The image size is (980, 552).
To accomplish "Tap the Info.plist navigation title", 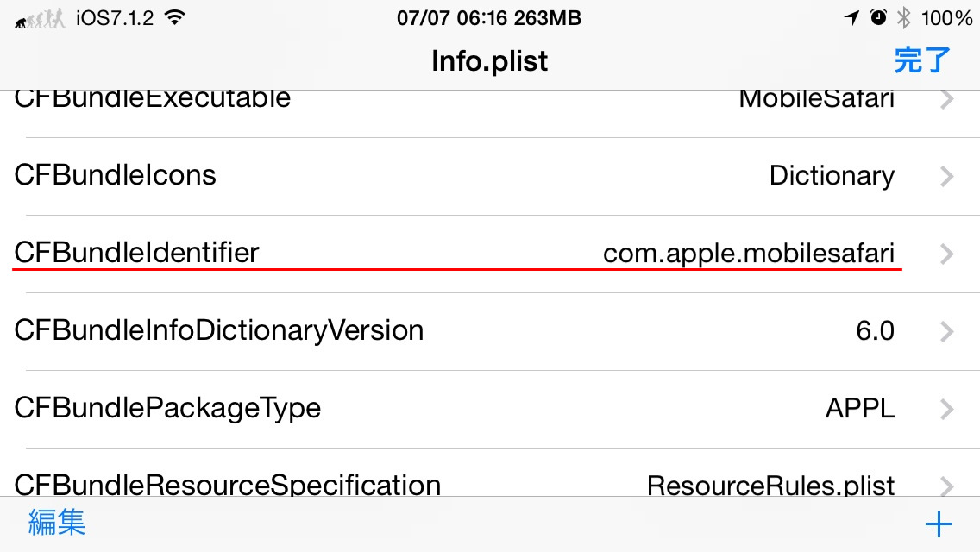I will tap(489, 61).
